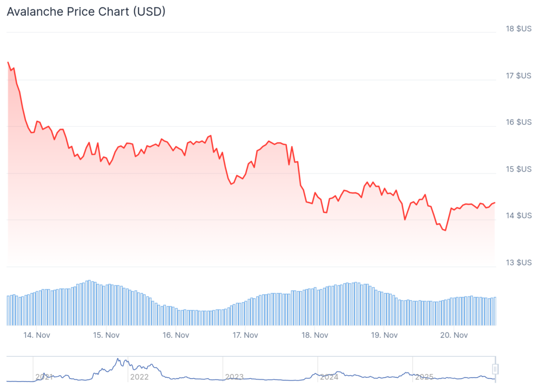Click the 16. Nov date label

[x=175, y=335]
